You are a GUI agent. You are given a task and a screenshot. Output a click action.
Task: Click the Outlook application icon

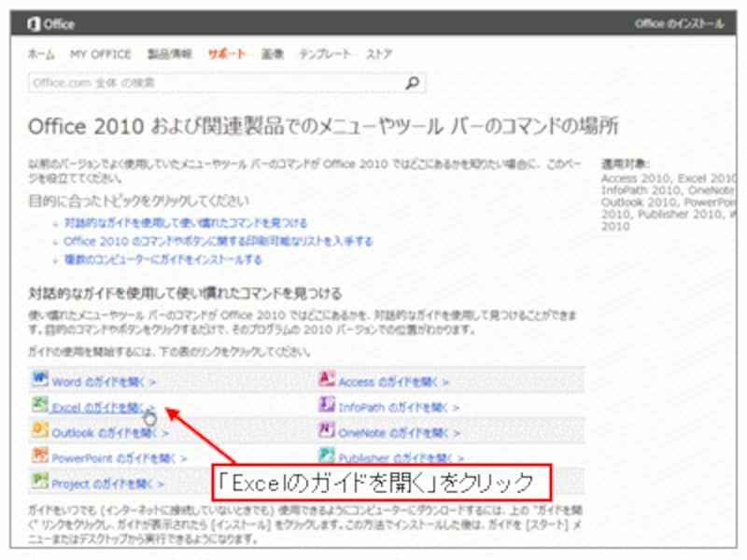pos(40,429)
